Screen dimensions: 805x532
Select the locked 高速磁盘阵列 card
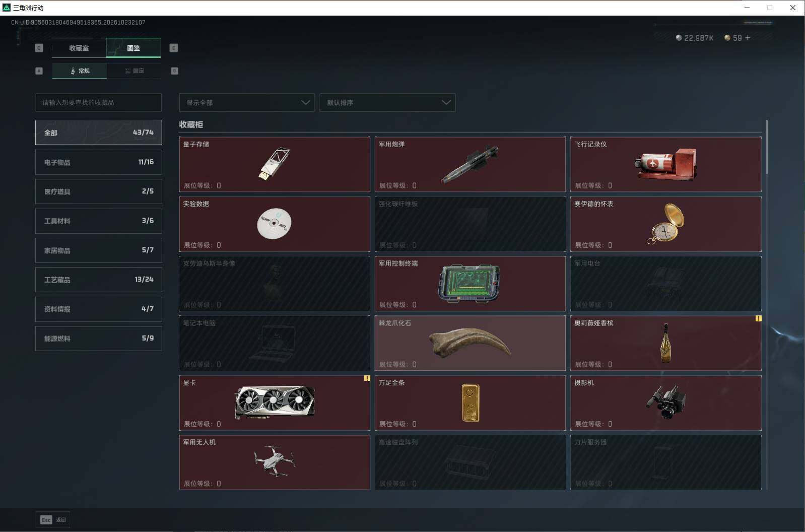pos(470,462)
